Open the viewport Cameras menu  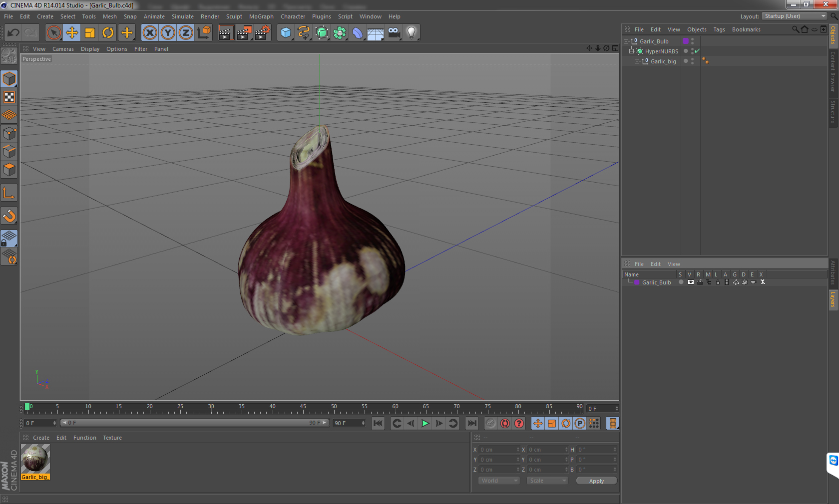tap(63, 49)
